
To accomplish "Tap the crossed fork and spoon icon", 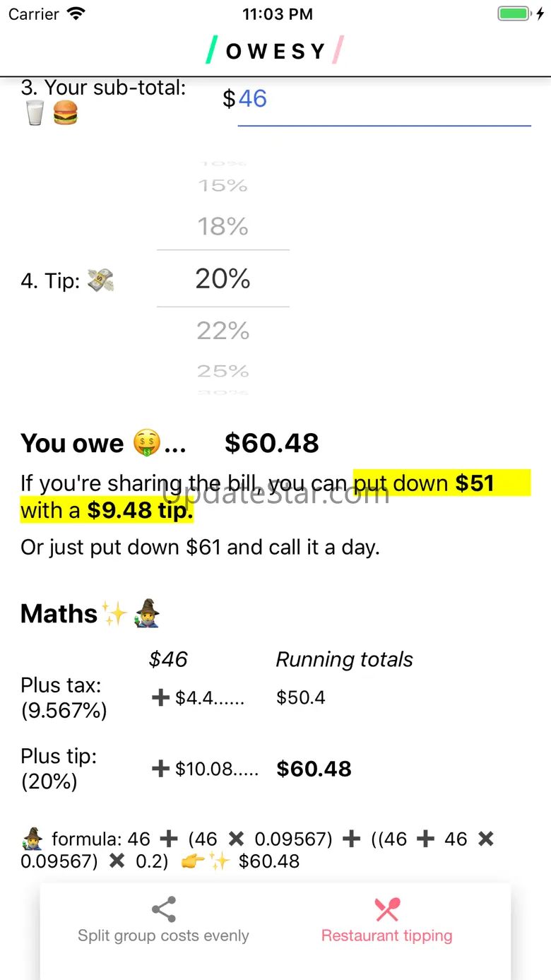I will point(387,909).
